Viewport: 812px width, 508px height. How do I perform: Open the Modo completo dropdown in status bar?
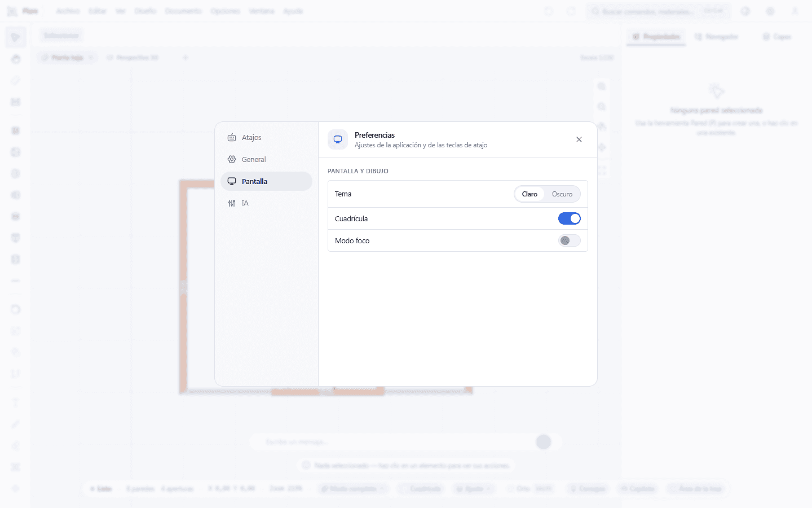point(353,489)
